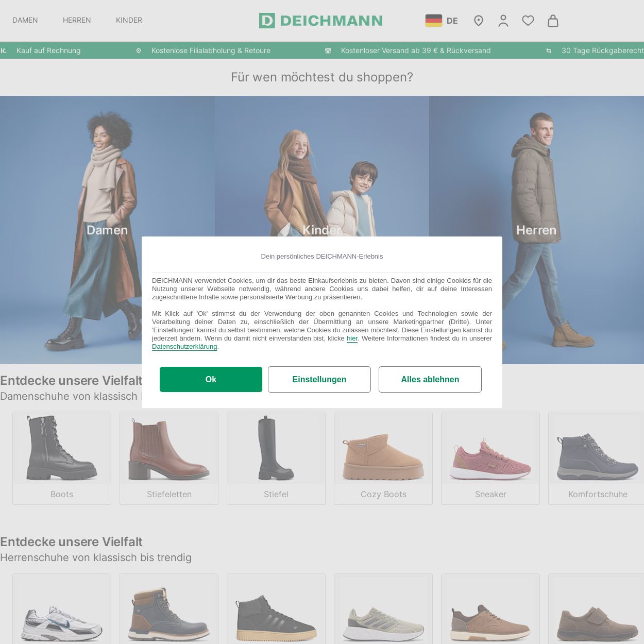Open the wishlist heart icon

[528, 21]
